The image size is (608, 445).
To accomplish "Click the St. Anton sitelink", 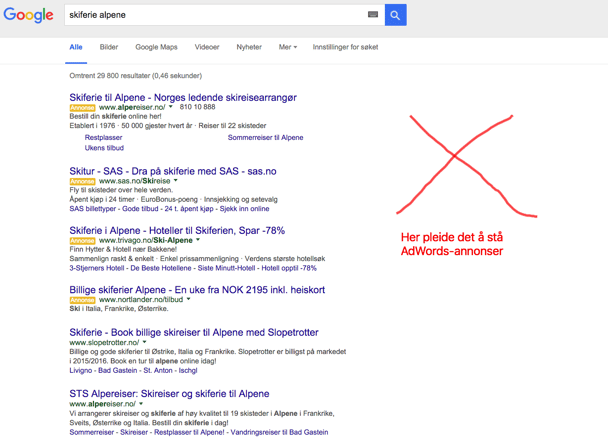I will (158, 370).
